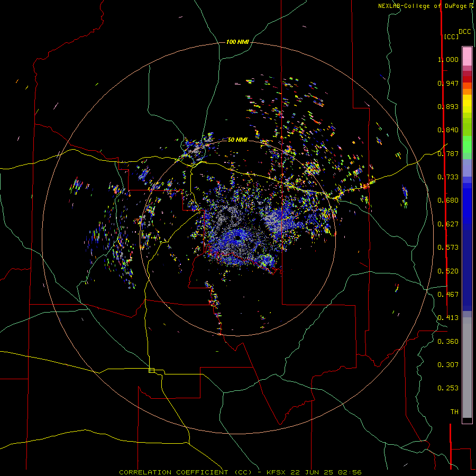Click the 22 JUN 25 02:56 timestamp
The image size is (476, 476).
coord(326,472)
